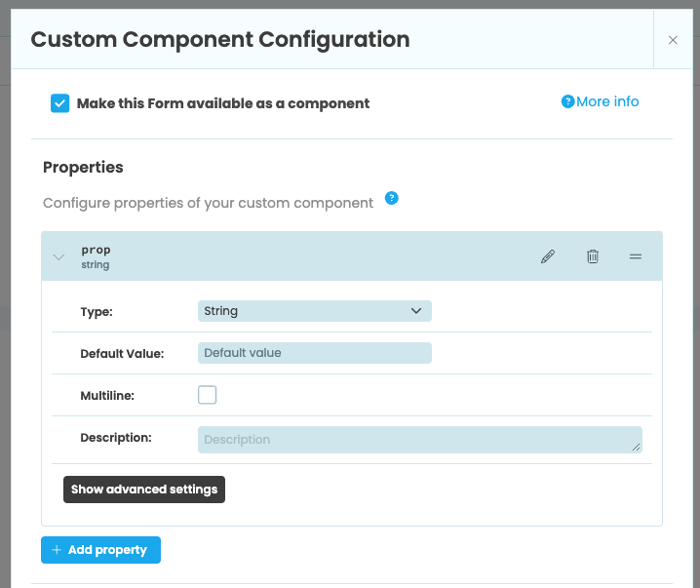Open the More info link

600,101
